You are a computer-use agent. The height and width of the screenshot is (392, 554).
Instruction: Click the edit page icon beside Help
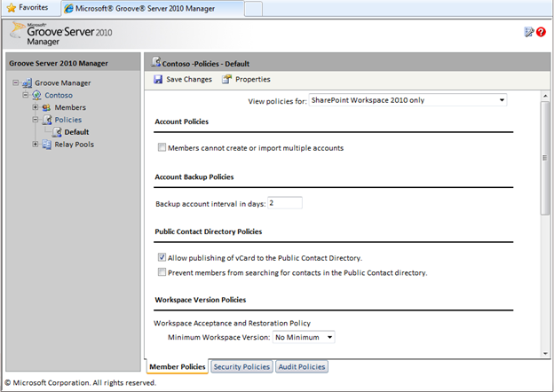(528, 32)
